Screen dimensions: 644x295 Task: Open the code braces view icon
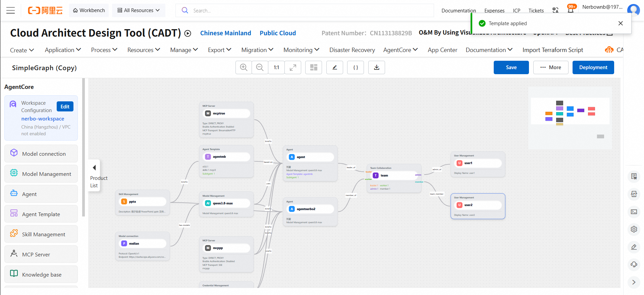click(x=356, y=67)
